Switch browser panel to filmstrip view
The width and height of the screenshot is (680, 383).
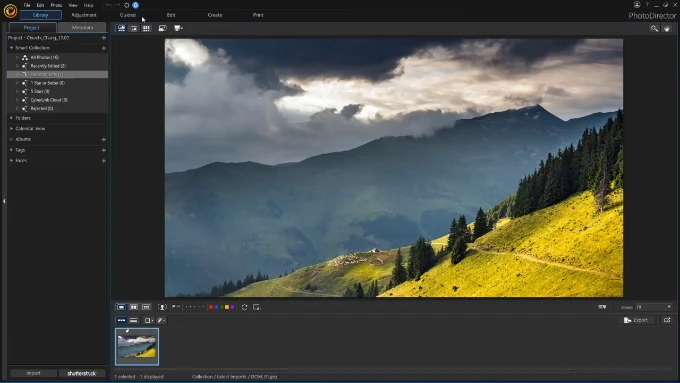[121, 321]
